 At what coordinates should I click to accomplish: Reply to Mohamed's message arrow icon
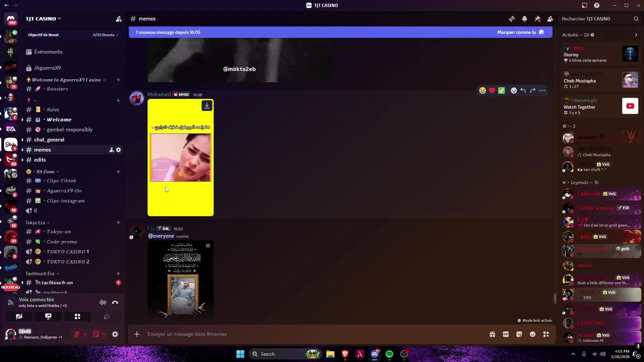[523, 90]
